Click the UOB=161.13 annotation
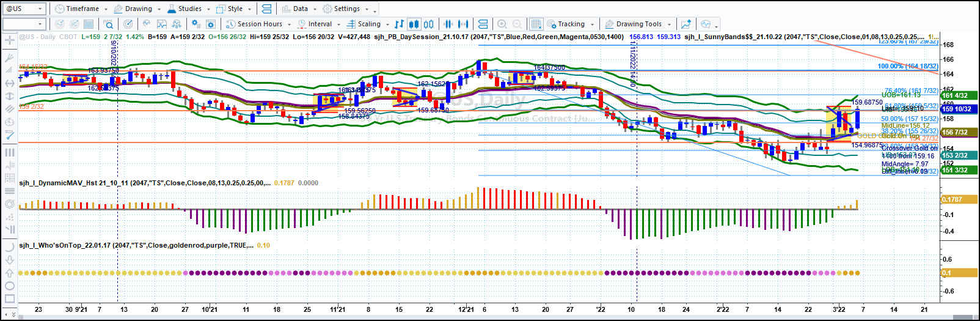Image resolution: width=980 pixels, height=321 pixels. point(901,95)
